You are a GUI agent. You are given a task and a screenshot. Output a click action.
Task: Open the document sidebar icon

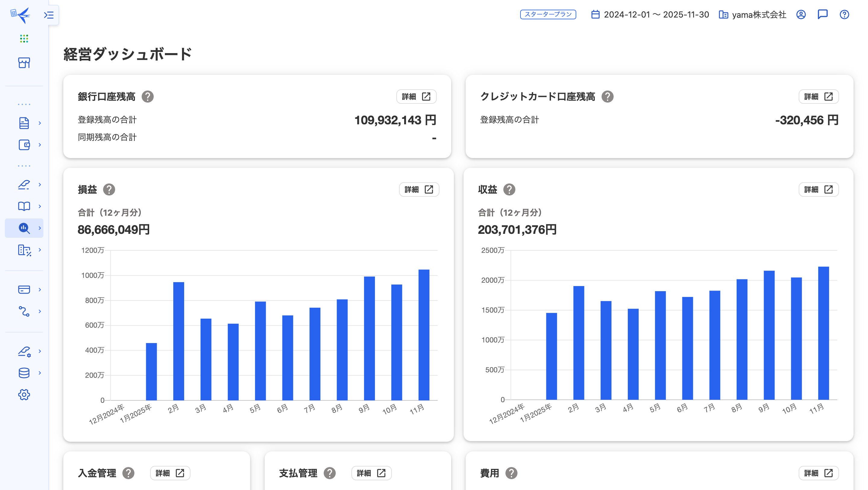coord(24,123)
